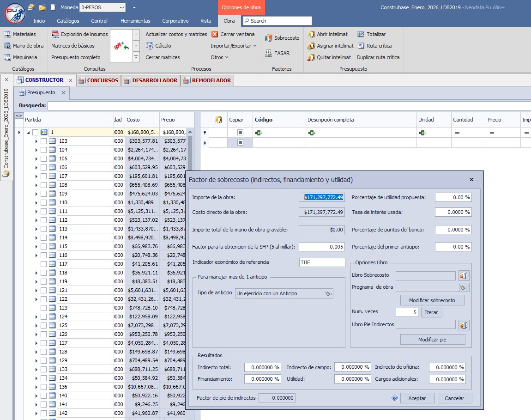
Task: Click the Busqueda input field
Action: 289,106
